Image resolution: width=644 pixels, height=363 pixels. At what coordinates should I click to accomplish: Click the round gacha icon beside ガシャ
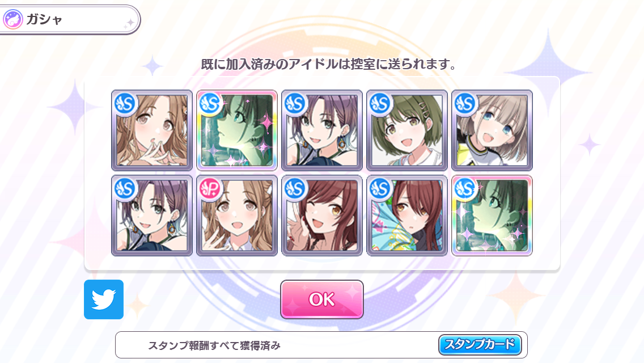(12, 19)
